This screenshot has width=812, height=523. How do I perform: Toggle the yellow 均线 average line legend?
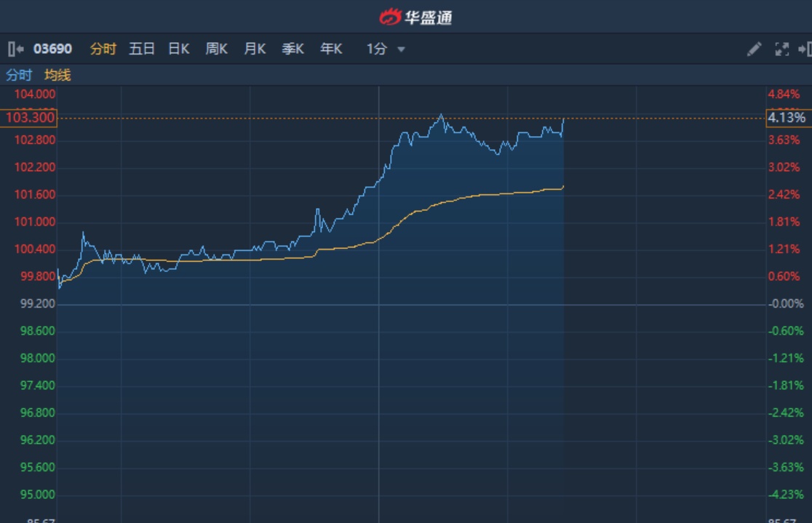pos(57,75)
